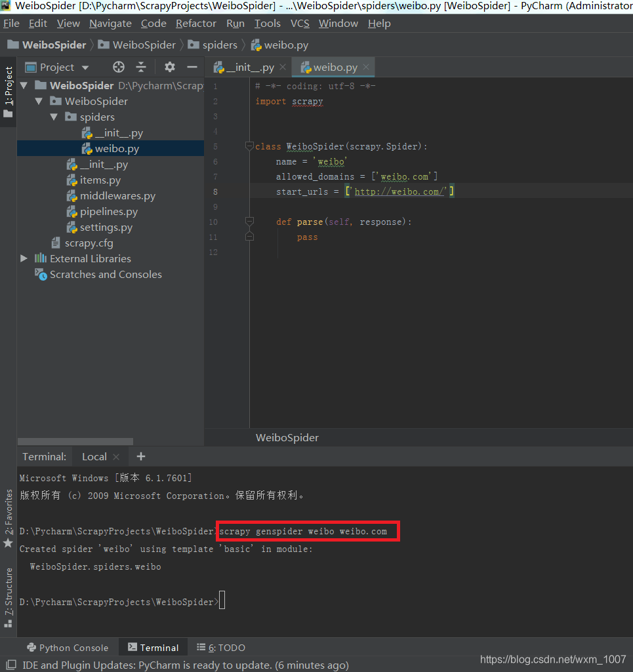
Task: Select pipelines.py in project tree
Action: point(102,212)
